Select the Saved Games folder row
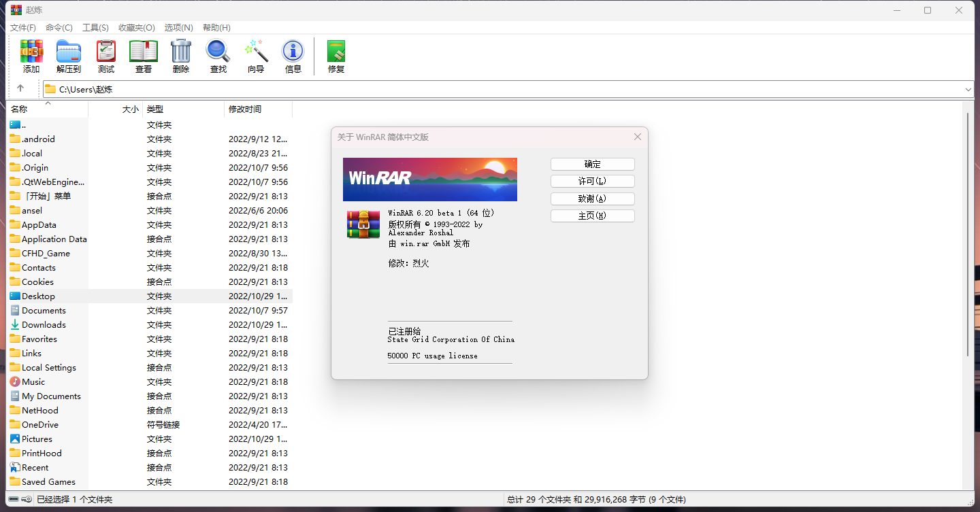The image size is (980, 512). (150, 482)
